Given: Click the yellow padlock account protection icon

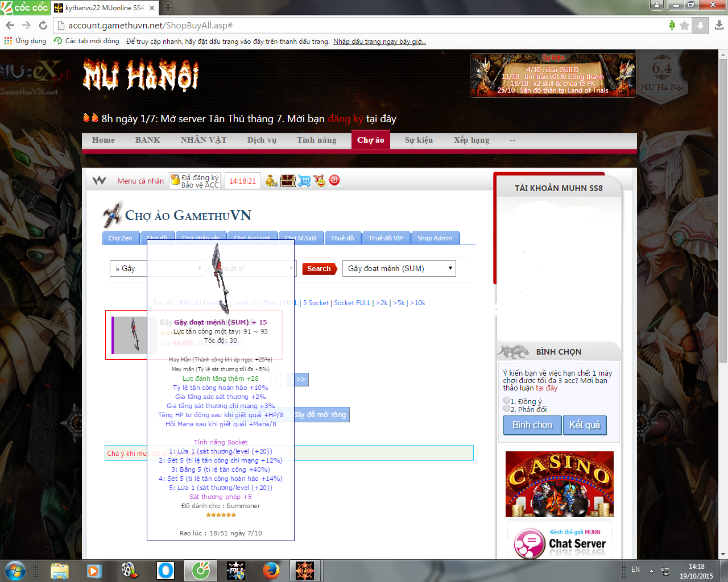Looking at the screenshot, I should [175, 180].
